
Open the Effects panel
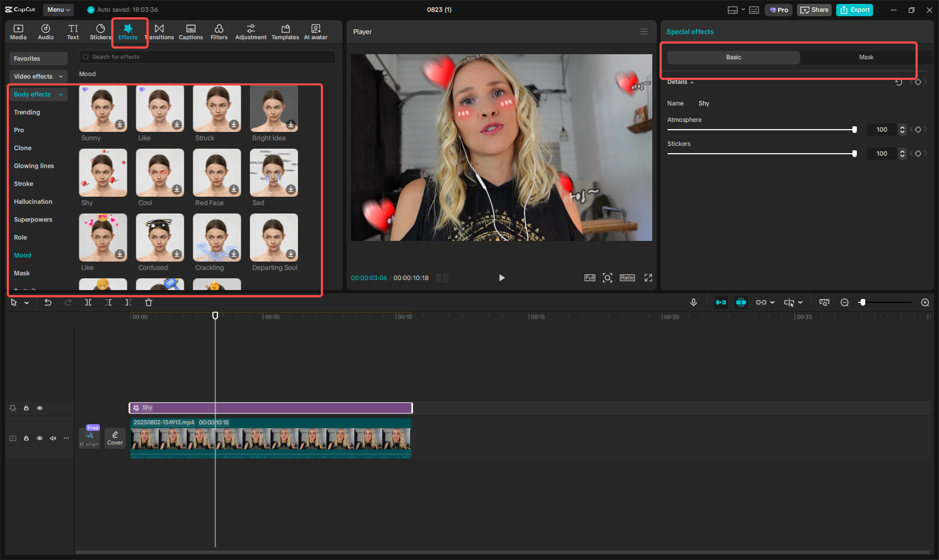[x=129, y=31]
